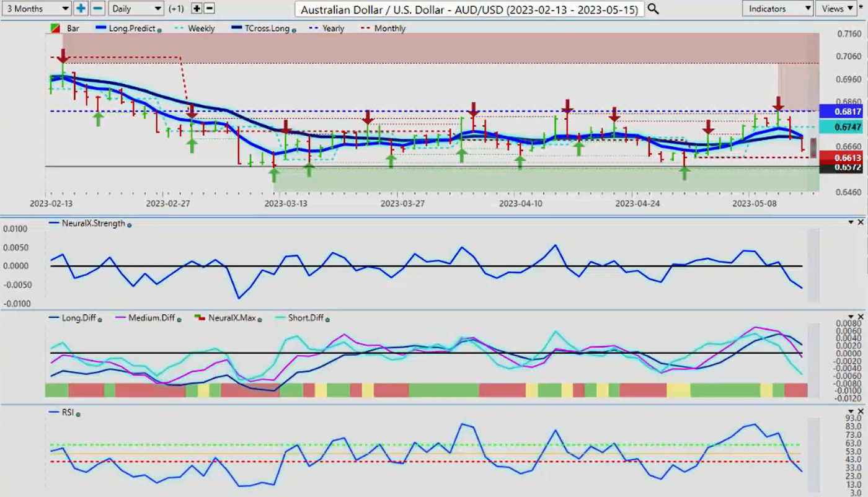The image size is (868, 497).
Task: Click the Medium.Diff settings dot
Action: (x=179, y=319)
